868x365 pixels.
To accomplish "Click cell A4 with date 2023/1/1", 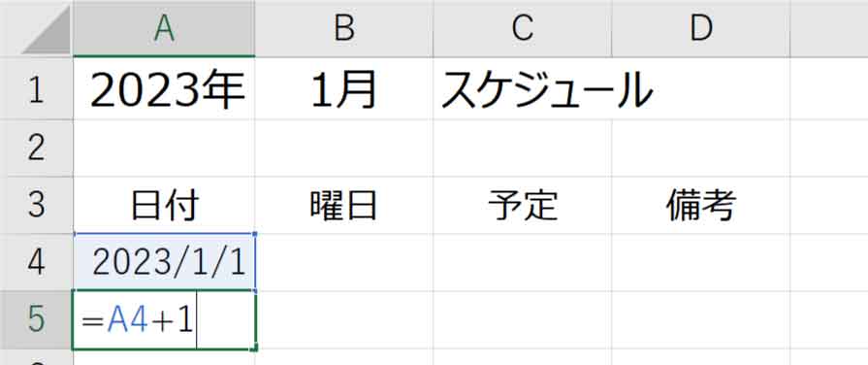I will 164,262.
